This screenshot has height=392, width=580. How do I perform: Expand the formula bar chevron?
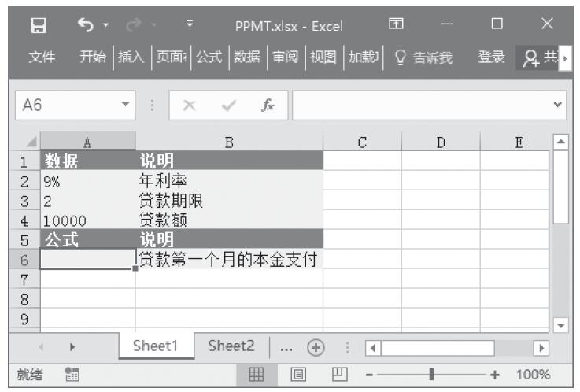[x=560, y=103]
